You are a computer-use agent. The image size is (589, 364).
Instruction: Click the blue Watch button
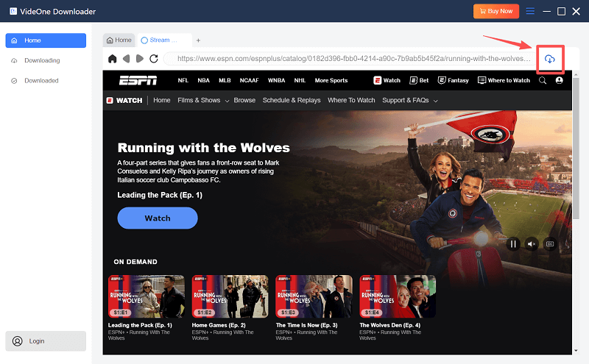[158, 218]
